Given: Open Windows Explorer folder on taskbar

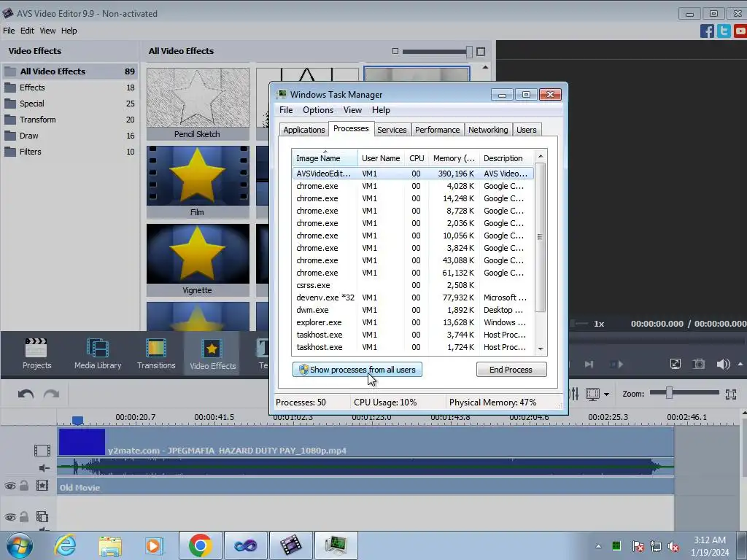Looking at the screenshot, I should pyautogui.click(x=110, y=545).
